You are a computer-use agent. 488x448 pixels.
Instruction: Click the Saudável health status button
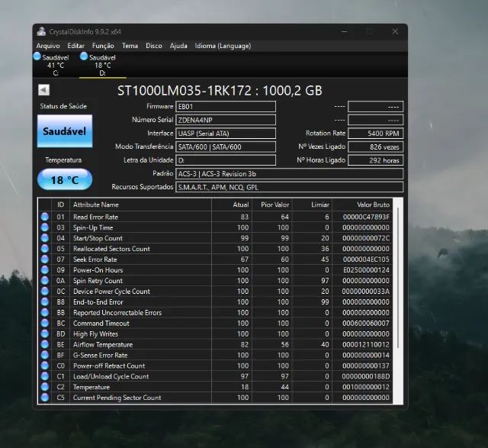click(x=65, y=131)
